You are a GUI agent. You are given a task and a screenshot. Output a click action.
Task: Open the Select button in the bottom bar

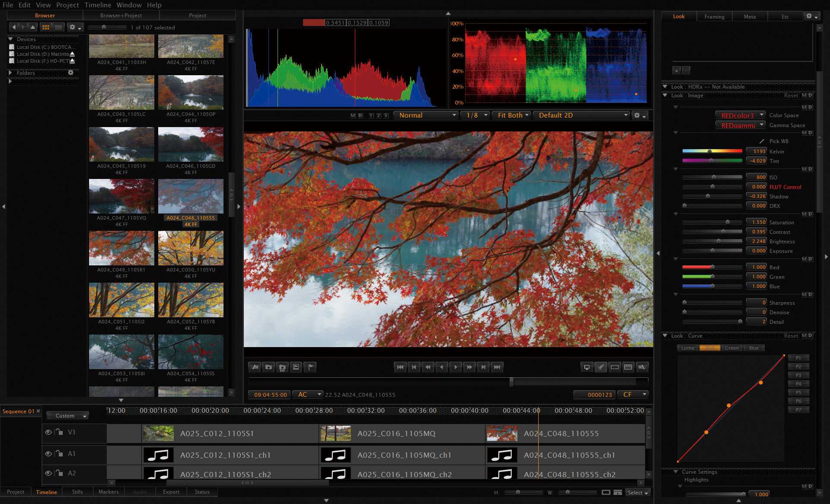[x=637, y=492]
